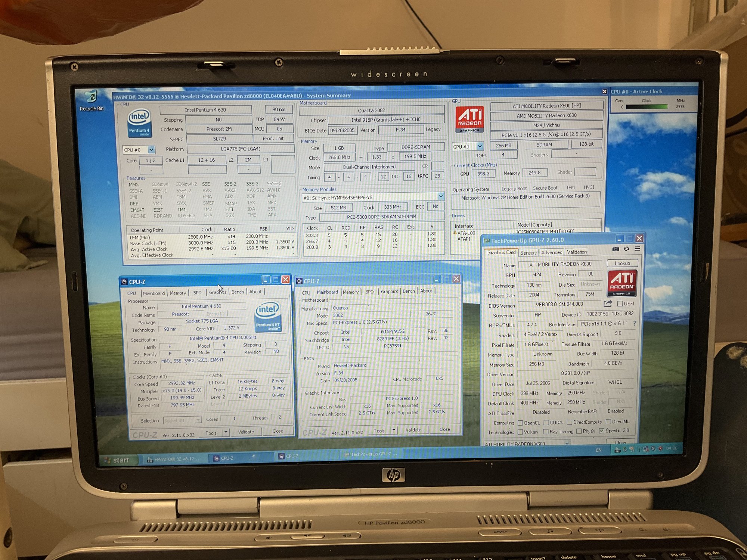Click the left CPU-Z window title icon
Viewport: 747px width, 560px height.
coord(124,282)
